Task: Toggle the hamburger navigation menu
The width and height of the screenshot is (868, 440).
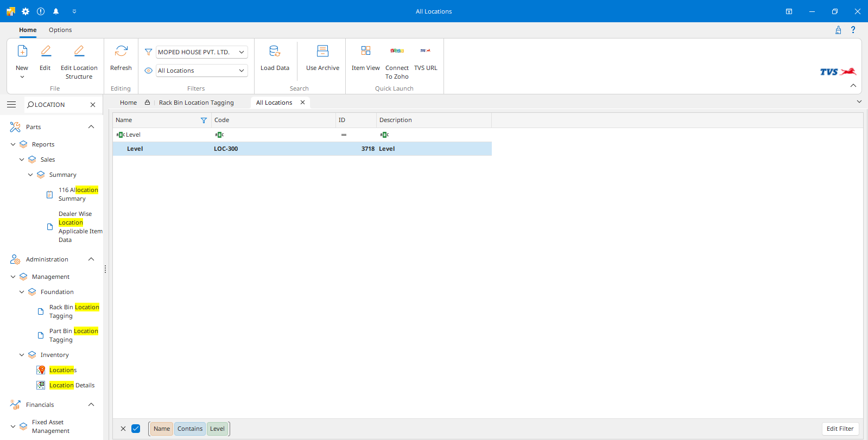Action: tap(11, 105)
